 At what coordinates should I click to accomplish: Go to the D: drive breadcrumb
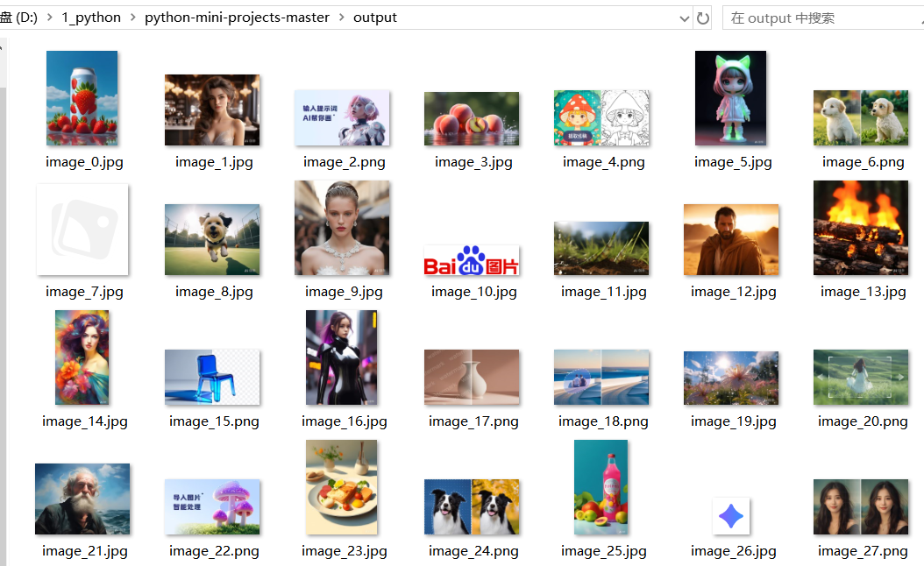pos(19,18)
